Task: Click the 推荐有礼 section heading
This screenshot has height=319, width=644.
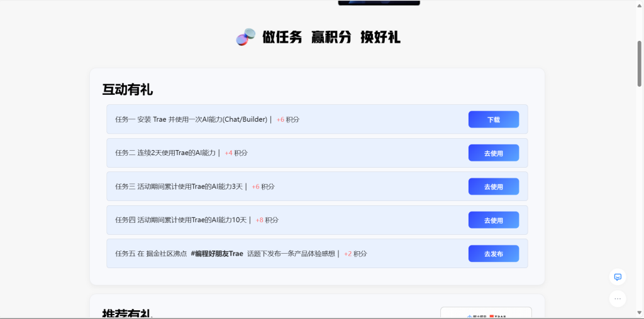Action: 128,313
